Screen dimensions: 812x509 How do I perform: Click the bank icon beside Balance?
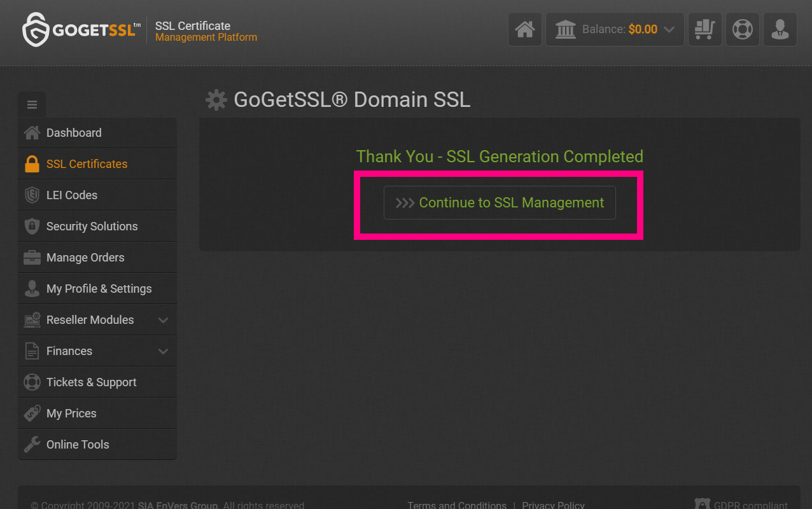(566, 29)
